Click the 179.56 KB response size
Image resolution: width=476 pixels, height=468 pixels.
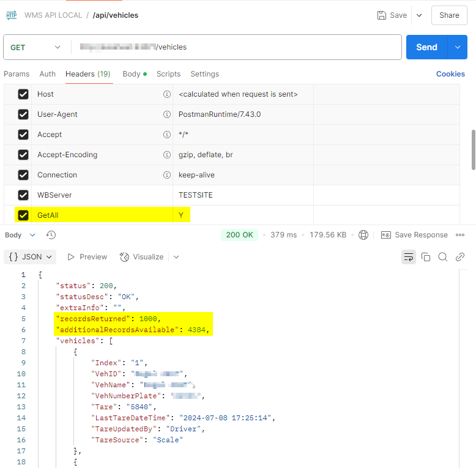click(x=328, y=235)
